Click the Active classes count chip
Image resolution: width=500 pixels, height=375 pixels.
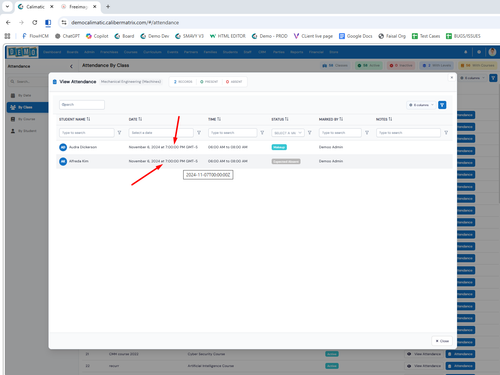pos(369,65)
